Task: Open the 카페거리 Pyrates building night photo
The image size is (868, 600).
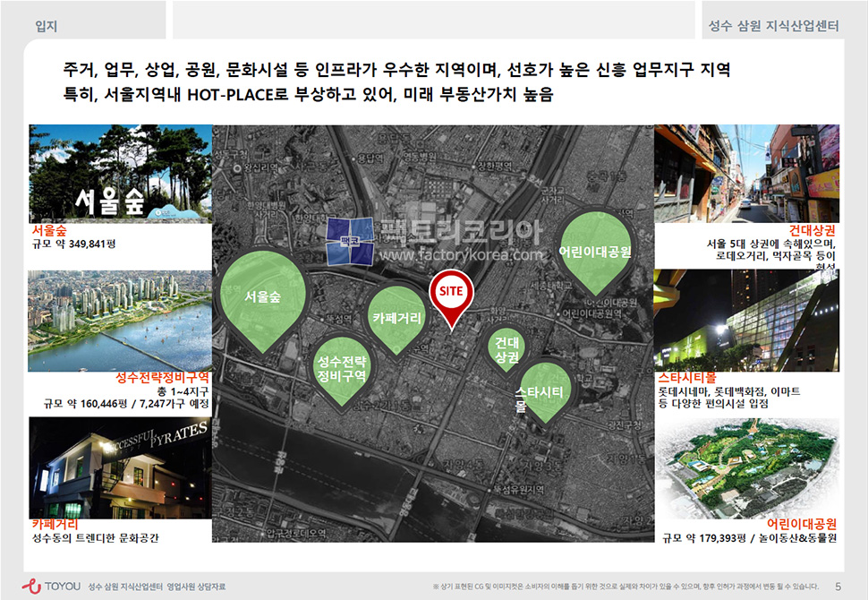Action: pyautogui.click(x=120, y=467)
